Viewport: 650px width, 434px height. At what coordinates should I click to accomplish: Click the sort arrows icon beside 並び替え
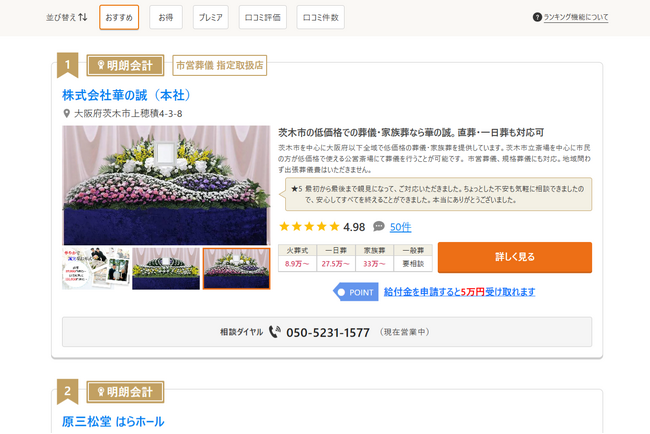point(83,17)
